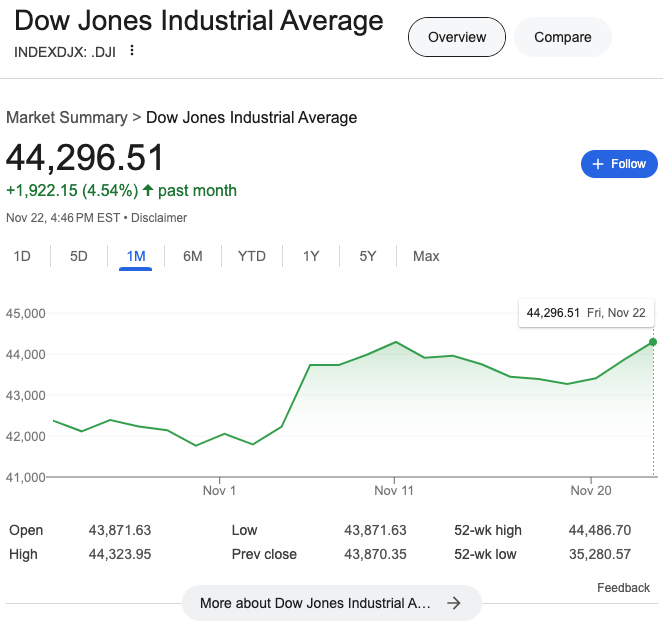This screenshot has height=628, width=663.
Task: Open the Disclaimer link
Action: point(159,218)
